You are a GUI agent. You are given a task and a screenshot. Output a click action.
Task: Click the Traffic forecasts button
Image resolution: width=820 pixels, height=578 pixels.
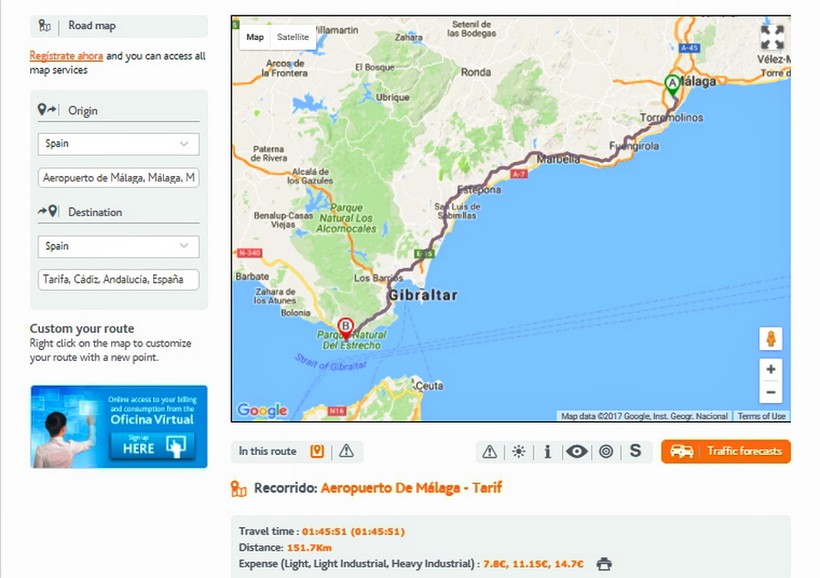726,452
